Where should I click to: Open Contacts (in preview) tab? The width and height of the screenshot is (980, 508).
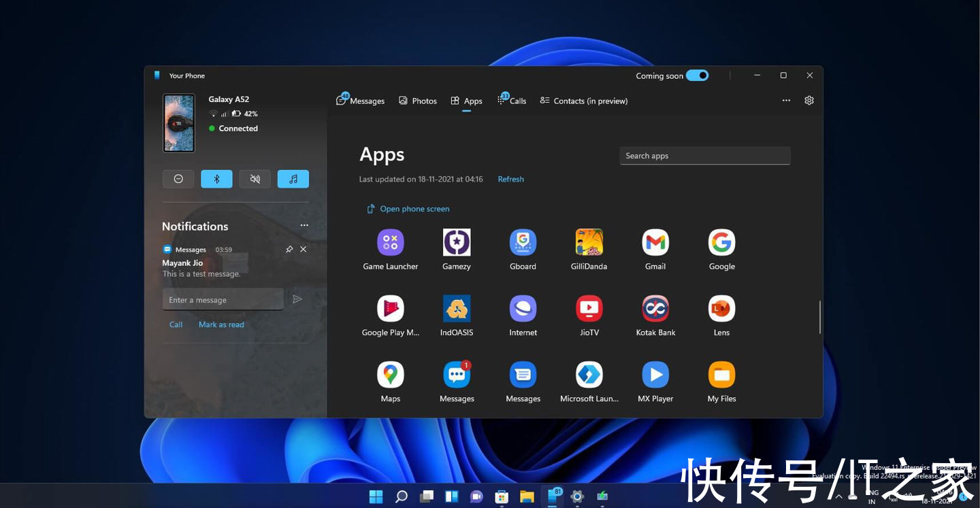coord(583,101)
